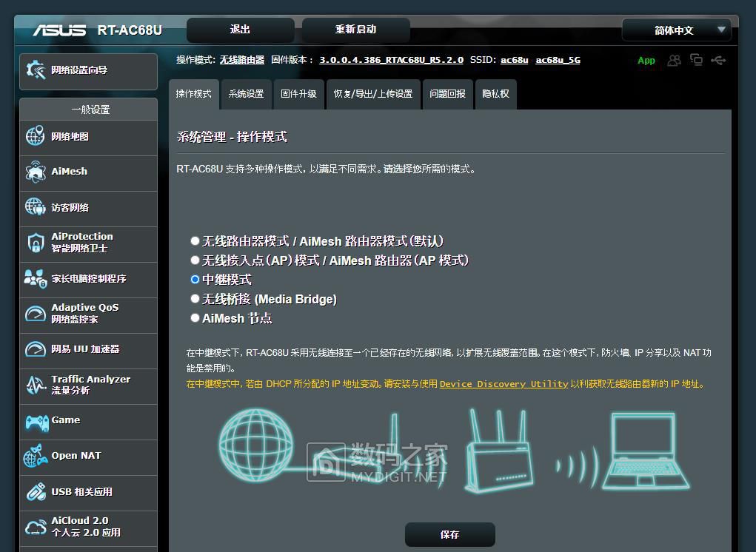Switch to 隐私权 tab

point(495,94)
